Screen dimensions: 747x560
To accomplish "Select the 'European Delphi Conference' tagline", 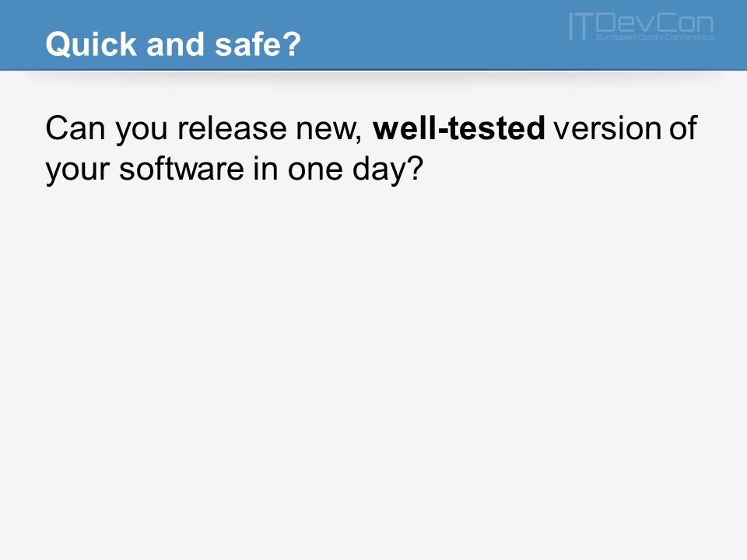I will 654,37.
